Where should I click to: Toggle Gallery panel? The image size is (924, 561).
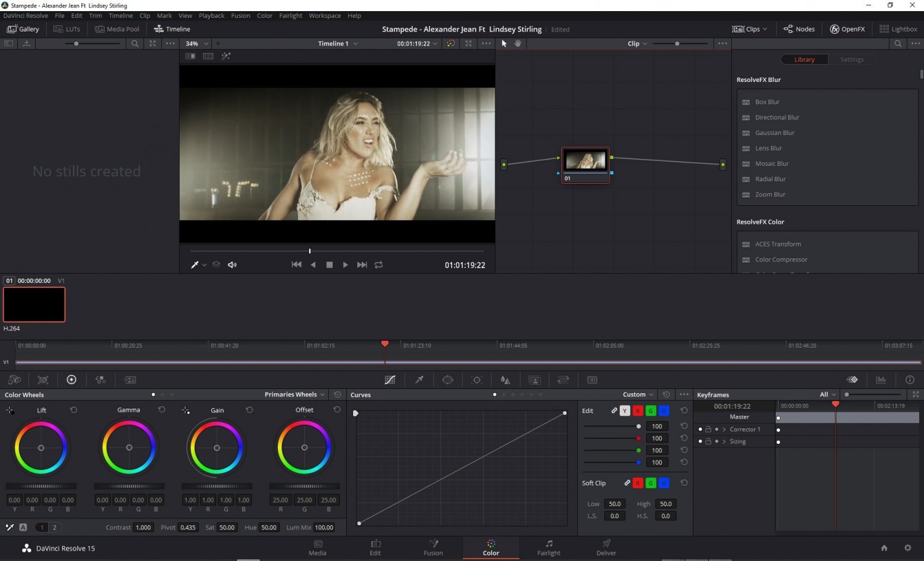(23, 29)
